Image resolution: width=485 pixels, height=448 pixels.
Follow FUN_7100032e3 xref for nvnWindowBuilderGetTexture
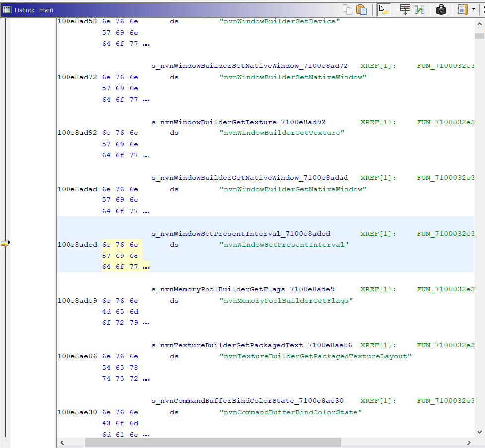point(445,122)
